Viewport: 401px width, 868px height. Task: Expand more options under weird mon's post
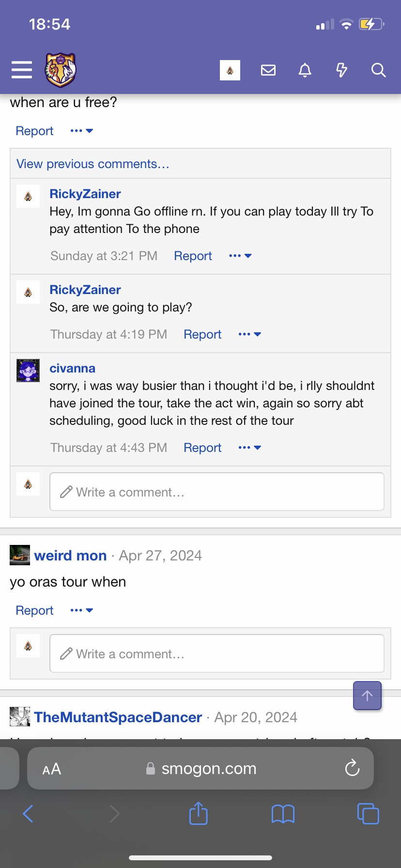coord(81,610)
